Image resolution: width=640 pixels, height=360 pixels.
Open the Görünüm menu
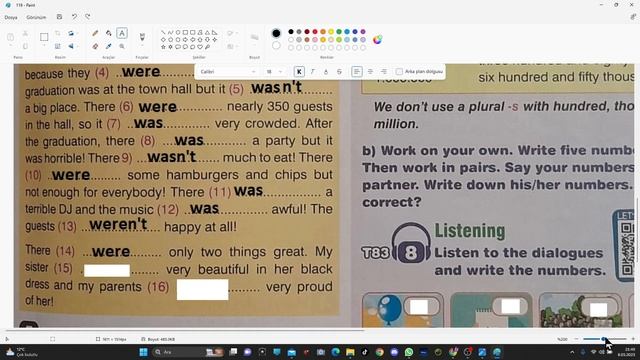click(36, 18)
